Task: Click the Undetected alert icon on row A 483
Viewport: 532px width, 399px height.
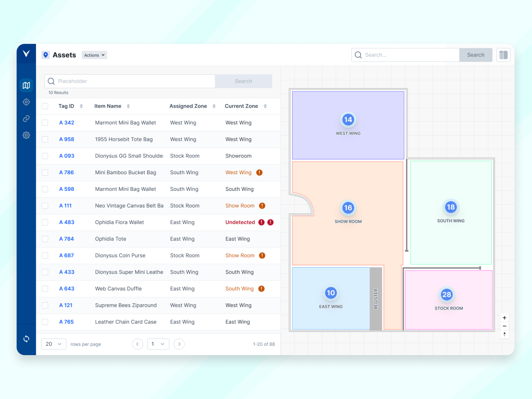Action: pyautogui.click(x=261, y=222)
